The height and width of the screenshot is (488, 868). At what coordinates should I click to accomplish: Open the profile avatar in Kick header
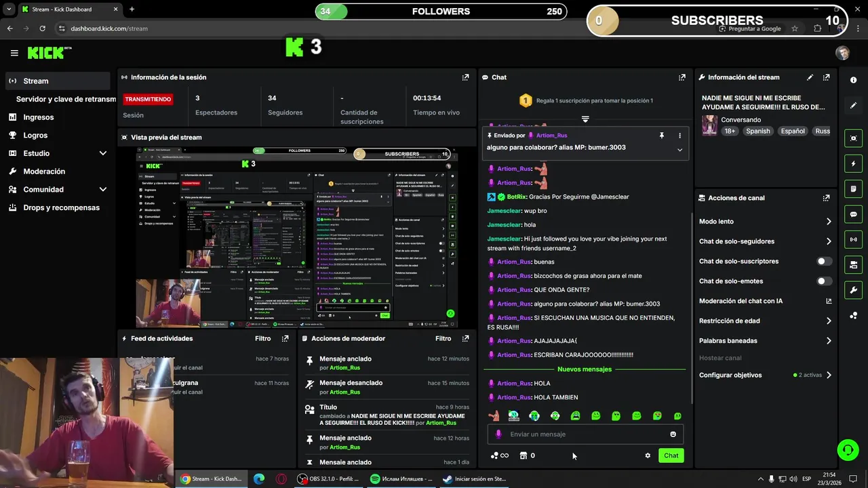click(842, 53)
